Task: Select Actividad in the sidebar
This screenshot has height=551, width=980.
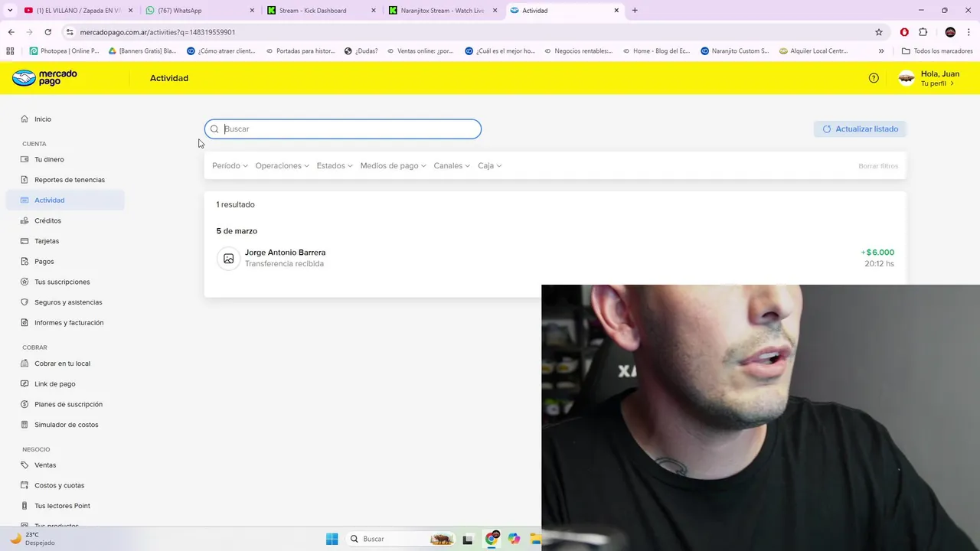Action: pyautogui.click(x=65, y=201)
